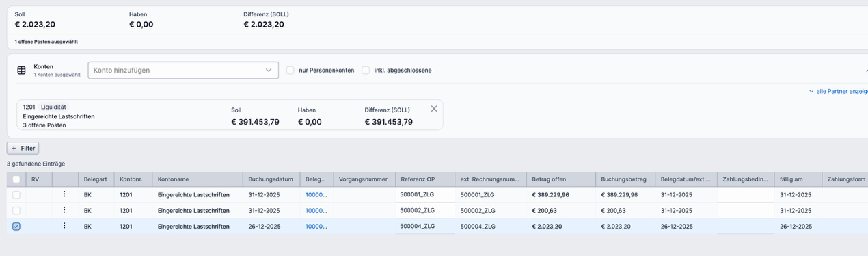Viewport: 868px width, 256px height.
Task: Click account card Soll value € 391.453,79
Action: point(256,122)
